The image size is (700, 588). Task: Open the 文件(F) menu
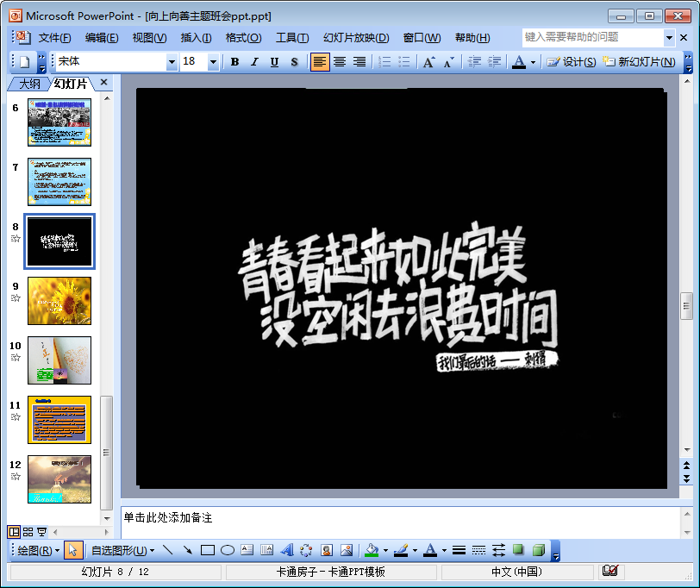pyautogui.click(x=54, y=38)
